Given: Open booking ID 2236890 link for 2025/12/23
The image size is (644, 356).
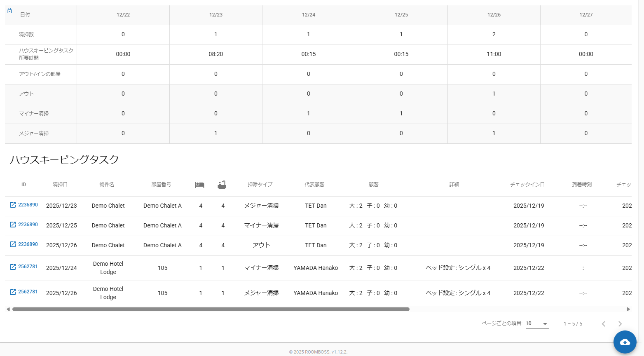Looking at the screenshot, I should click(x=28, y=205).
